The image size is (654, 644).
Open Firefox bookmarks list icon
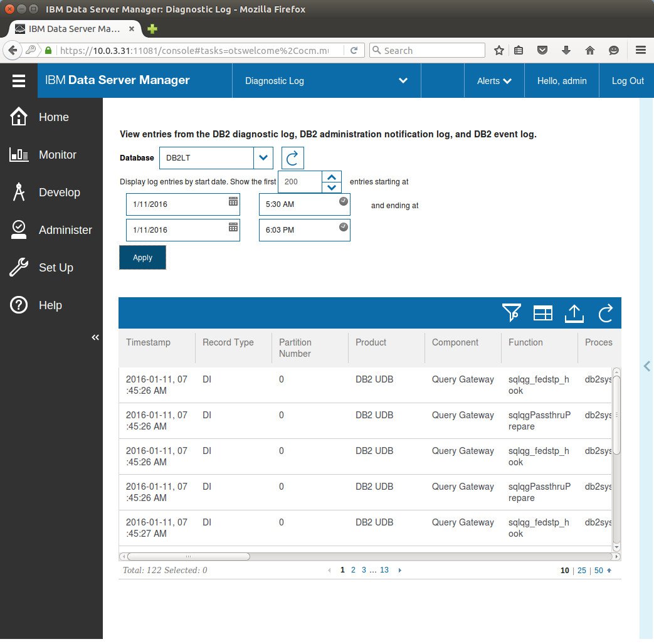pos(519,50)
